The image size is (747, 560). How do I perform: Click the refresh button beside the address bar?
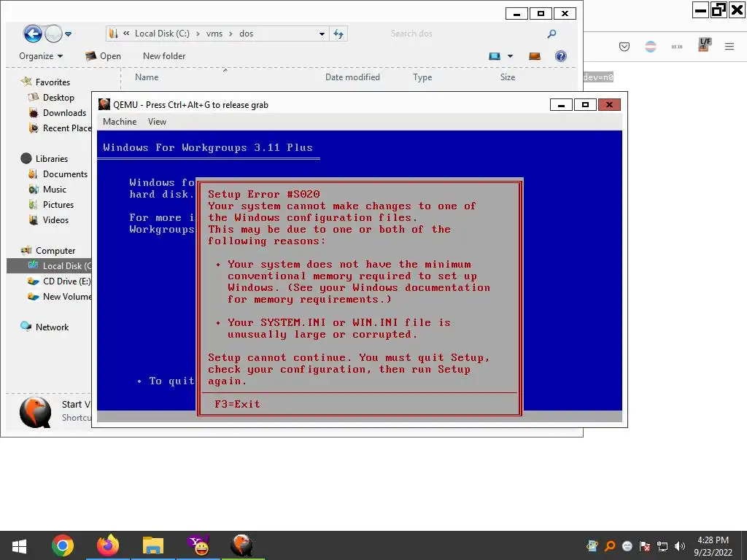338,34
